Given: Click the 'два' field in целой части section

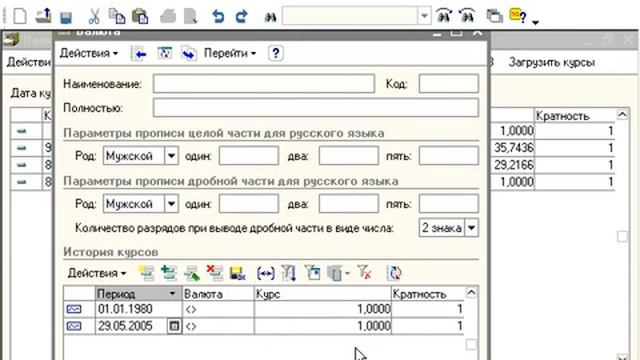Looking at the screenshot, I should (349, 156).
